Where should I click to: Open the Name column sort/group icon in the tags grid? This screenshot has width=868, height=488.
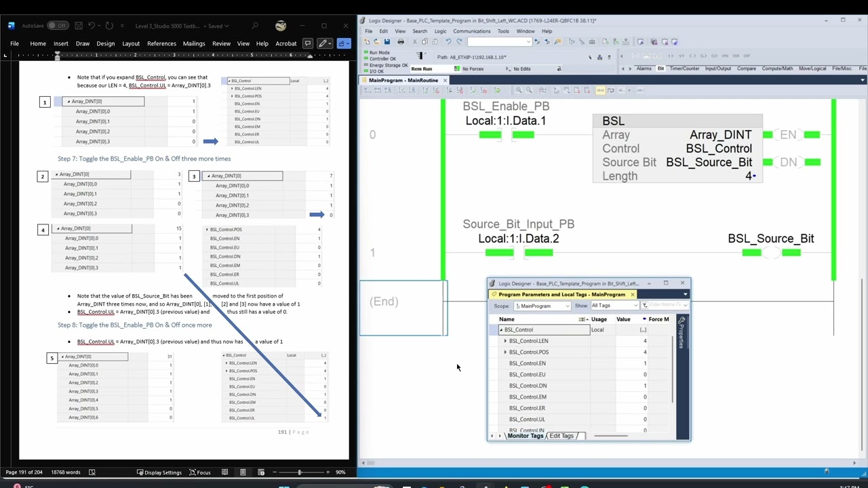click(583, 319)
